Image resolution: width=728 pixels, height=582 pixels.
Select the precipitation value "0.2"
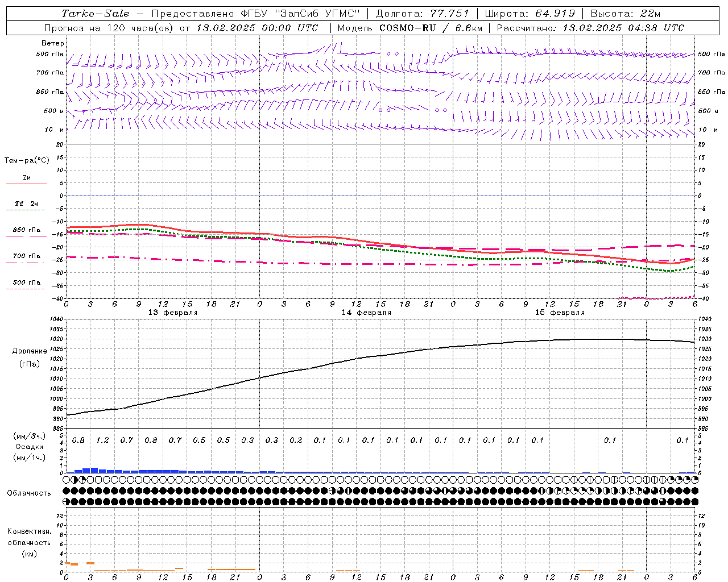coord(296,440)
